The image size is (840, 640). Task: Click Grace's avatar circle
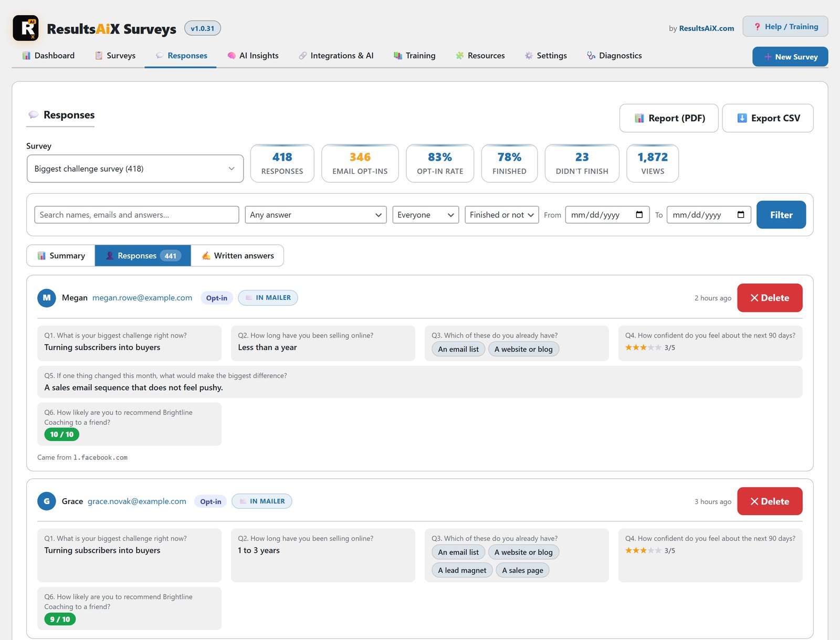[47, 501]
